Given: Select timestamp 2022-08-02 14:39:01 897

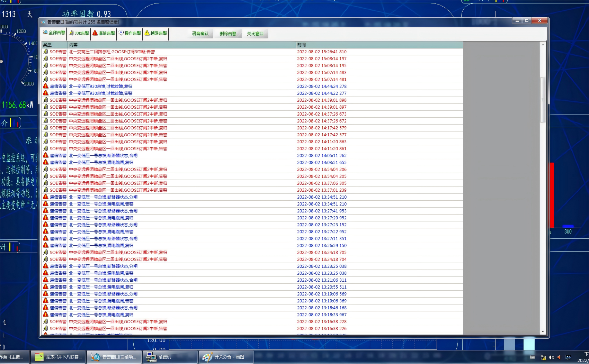Looking at the screenshot, I should tap(322, 107).
